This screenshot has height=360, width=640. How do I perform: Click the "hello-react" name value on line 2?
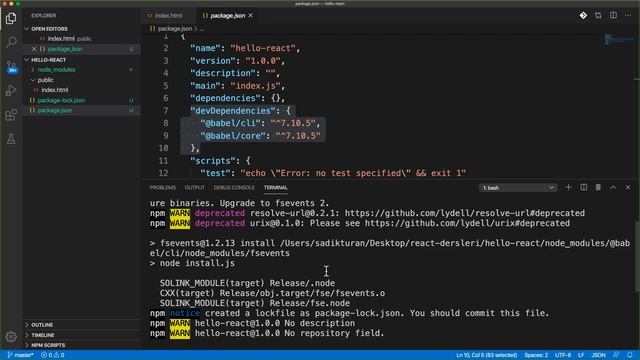pos(263,48)
